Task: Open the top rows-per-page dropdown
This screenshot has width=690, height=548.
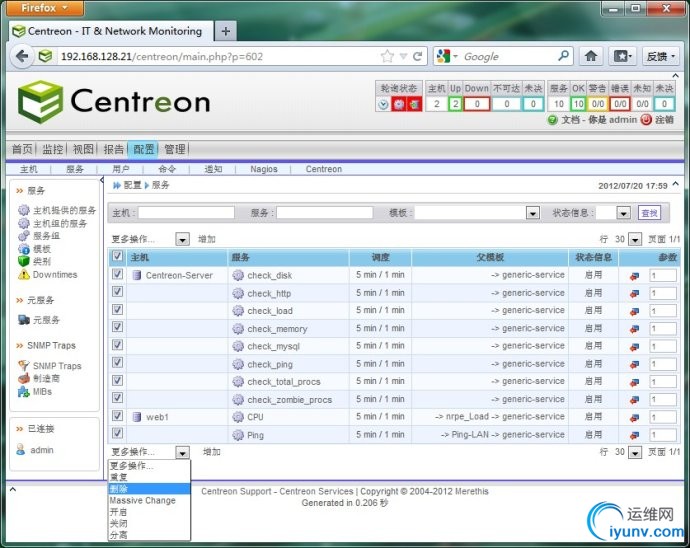Action: [x=635, y=239]
